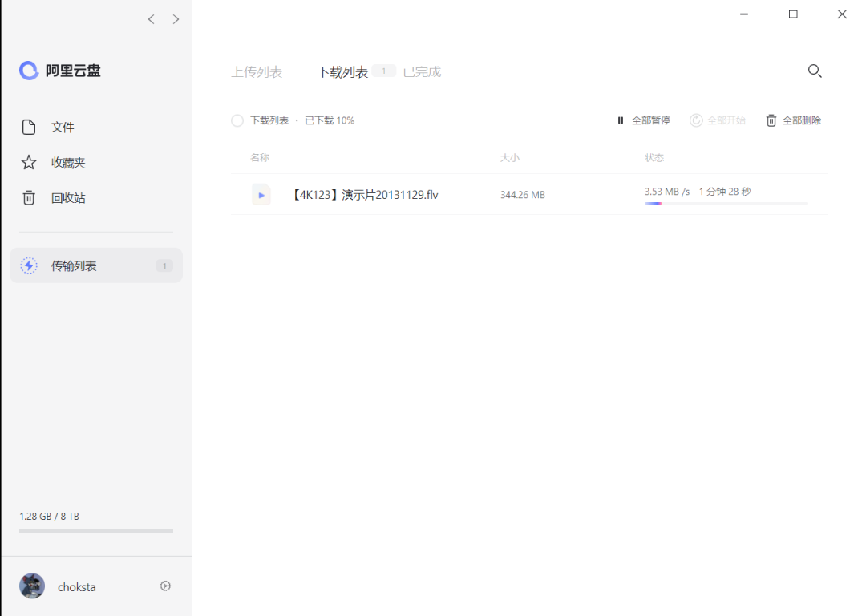This screenshot has height=616, width=866.
Task: Click the 阿里云盘 logo icon
Action: 28,71
